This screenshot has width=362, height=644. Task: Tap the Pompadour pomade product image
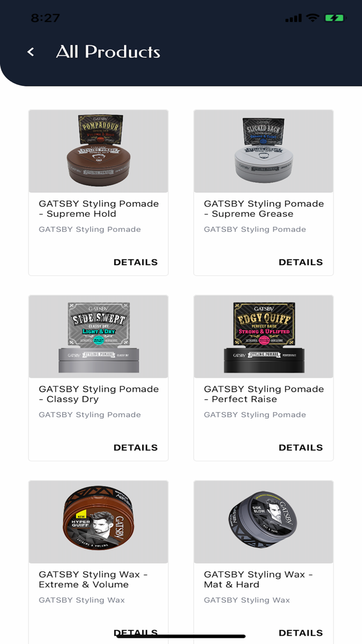pos(98,151)
